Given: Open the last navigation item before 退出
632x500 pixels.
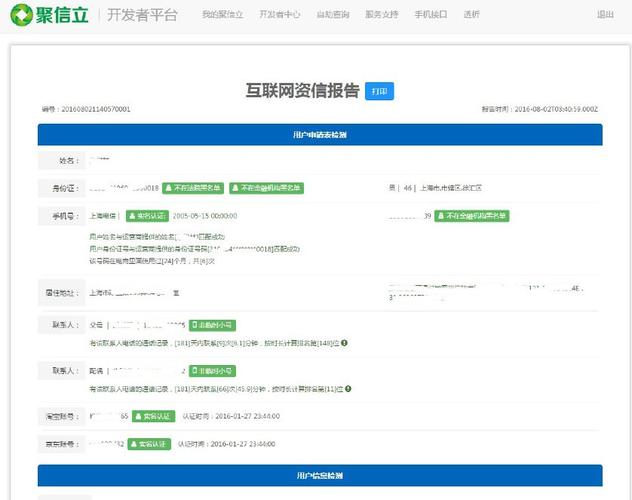Looking at the screenshot, I should coord(472,15).
